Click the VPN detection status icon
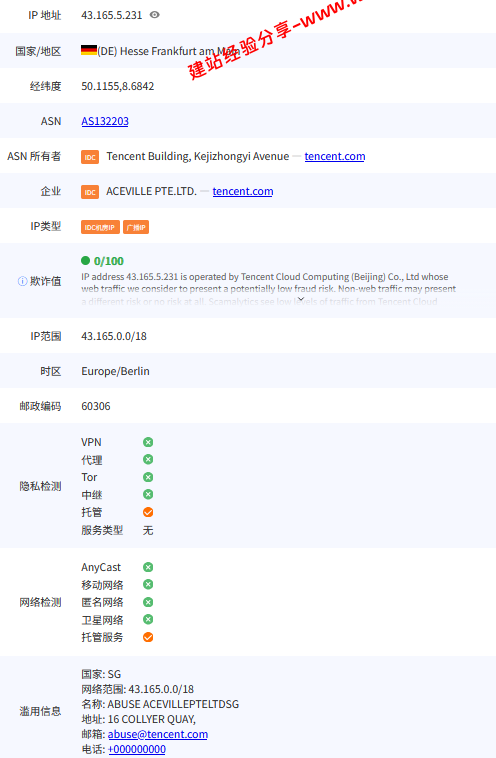This screenshot has height=758, width=496. (148, 442)
